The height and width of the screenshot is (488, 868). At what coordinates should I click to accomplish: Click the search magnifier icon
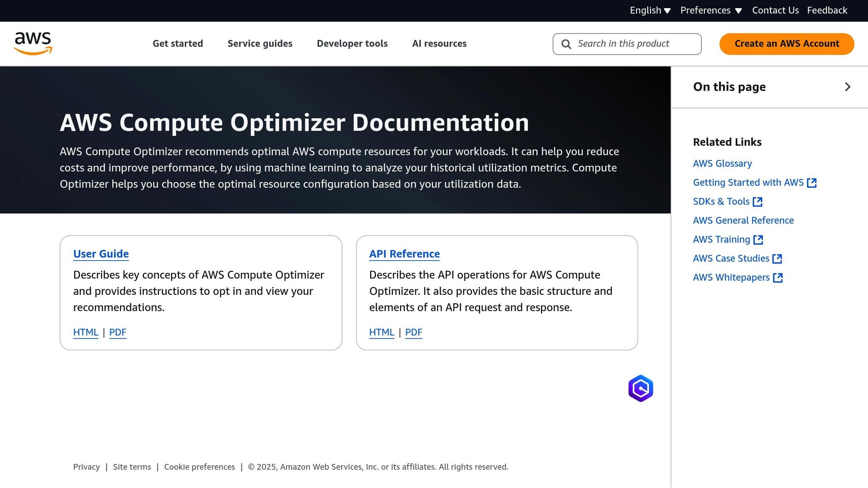point(566,44)
